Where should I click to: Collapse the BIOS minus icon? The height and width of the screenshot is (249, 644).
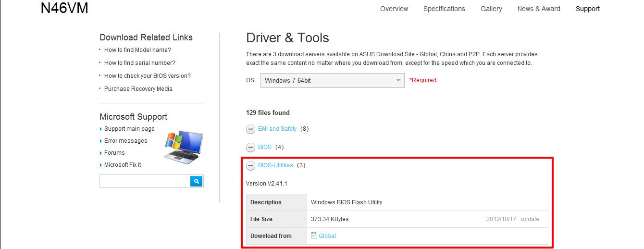tap(250, 147)
